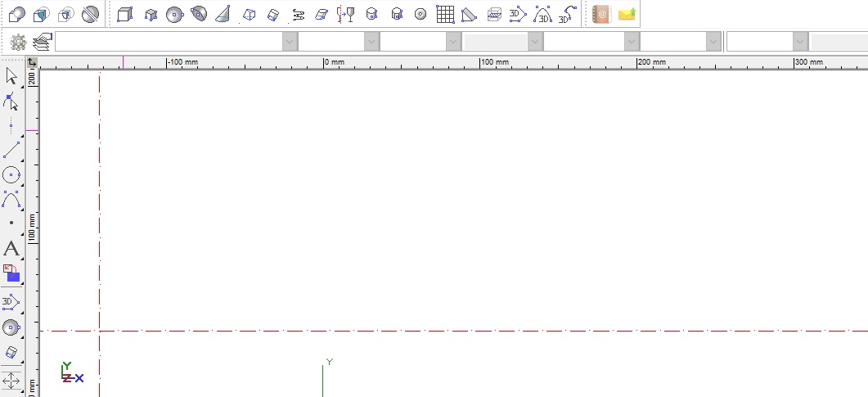Open the 3D mesh grid tool
This screenshot has width=868, height=397.
click(444, 14)
